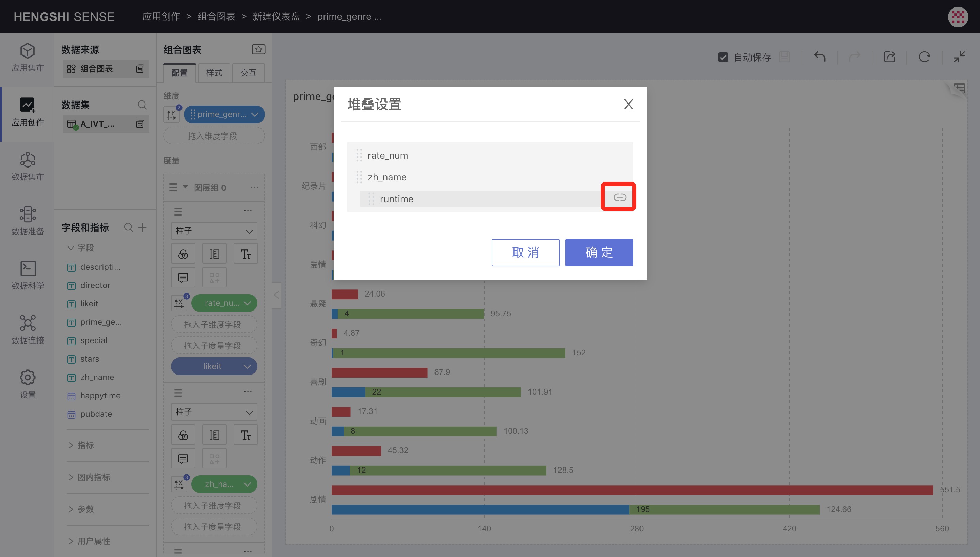Viewport: 980px width, 557px height.
Task: Open the rate_nu... measure dropdown
Action: click(x=247, y=303)
